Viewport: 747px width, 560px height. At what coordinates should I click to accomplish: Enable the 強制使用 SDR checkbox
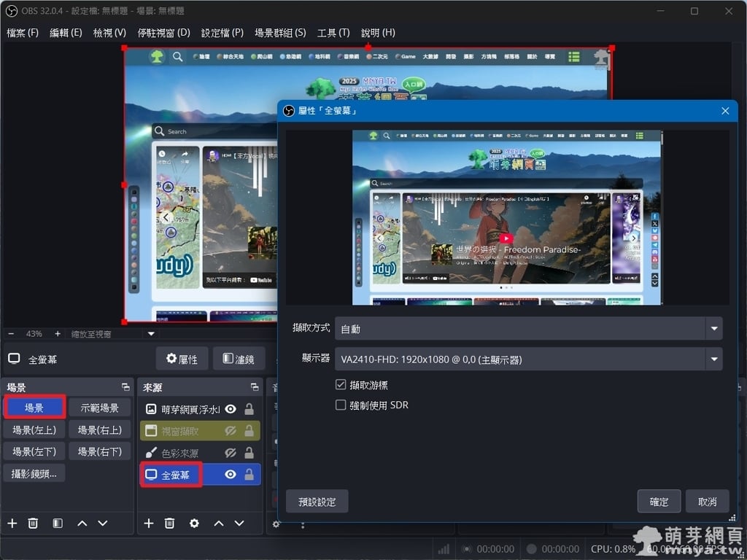[341, 405]
